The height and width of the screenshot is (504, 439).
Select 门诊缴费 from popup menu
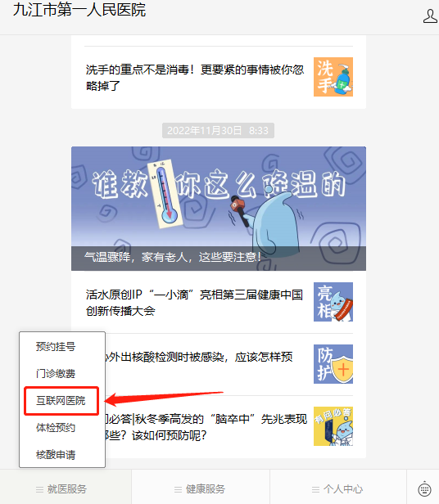click(56, 373)
